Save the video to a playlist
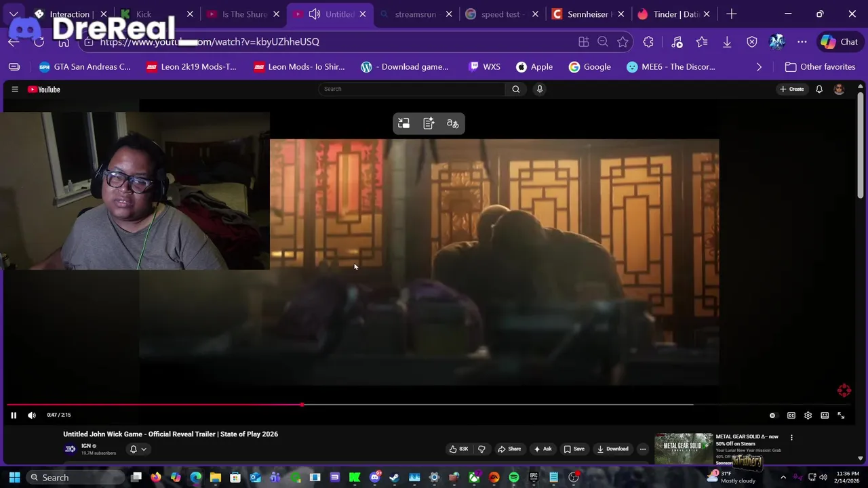 [574, 449]
